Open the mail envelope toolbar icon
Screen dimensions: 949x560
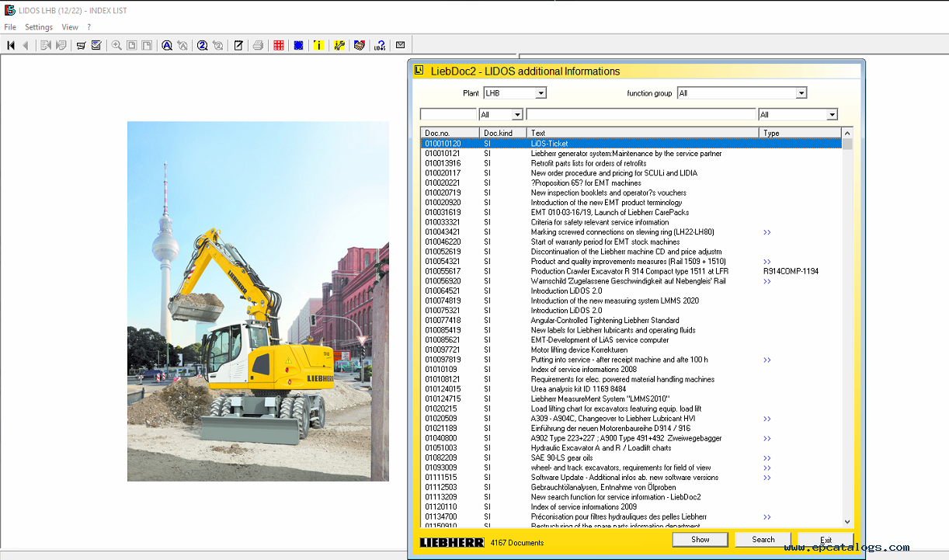400,45
